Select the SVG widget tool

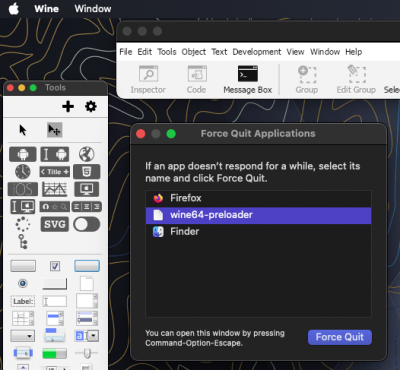[x=55, y=224]
